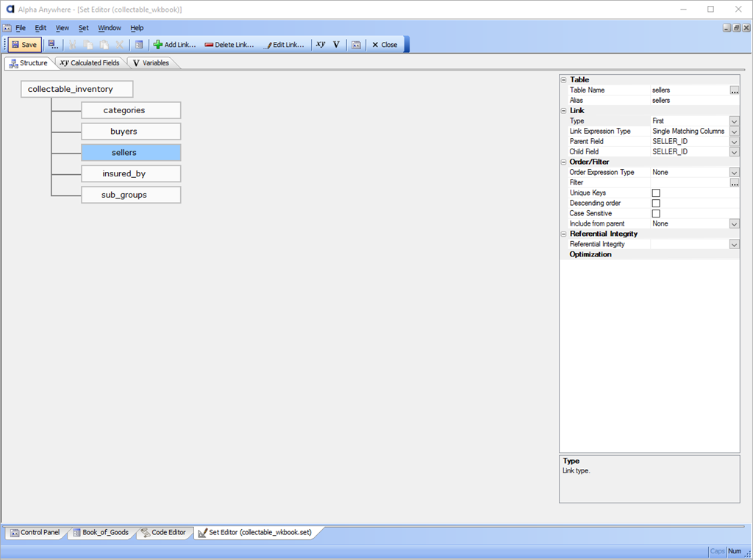Close the Set Editor via toolbar Close
This screenshot has height=560, width=753.
pos(384,45)
